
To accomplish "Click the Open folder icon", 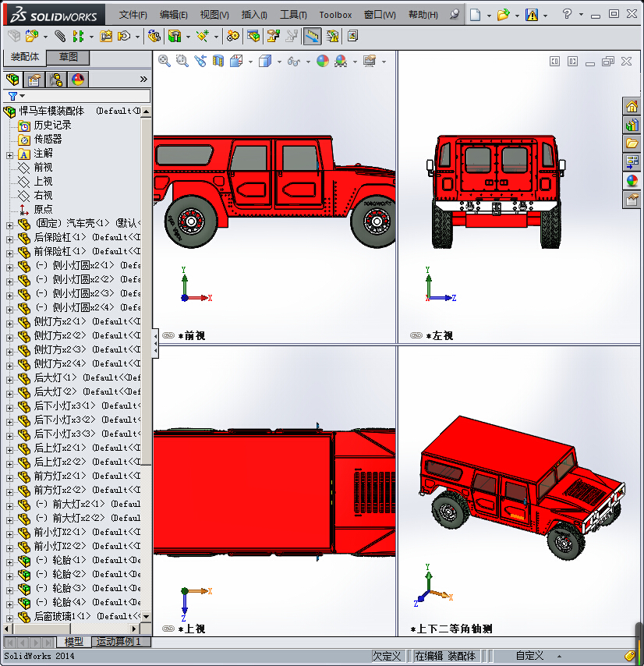I will (x=503, y=16).
